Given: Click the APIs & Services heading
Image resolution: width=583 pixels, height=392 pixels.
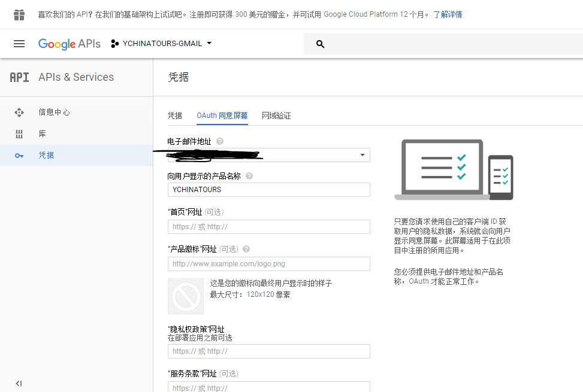Looking at the screenshot, I should pos(76,77).
